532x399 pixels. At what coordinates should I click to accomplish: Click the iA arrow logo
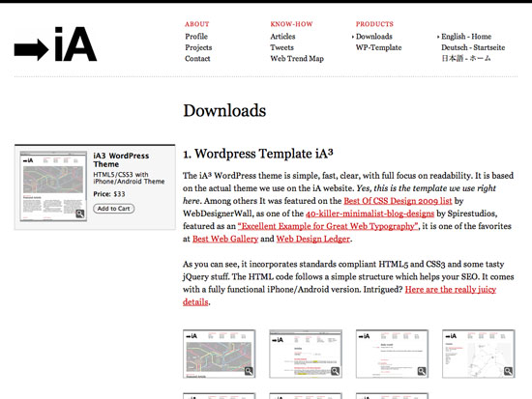56,44
